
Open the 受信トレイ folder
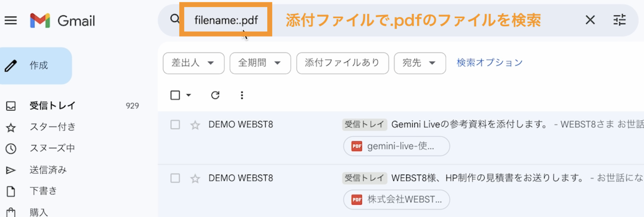click(52, 105)
